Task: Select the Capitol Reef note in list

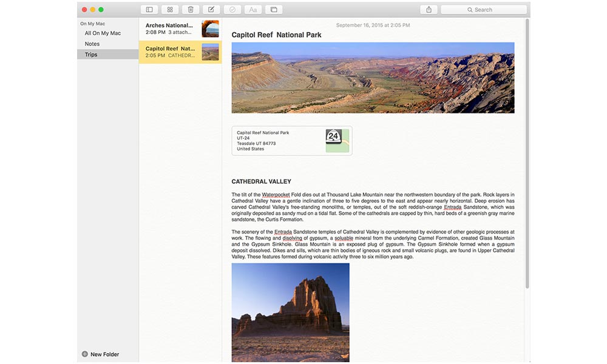Action: (171, 52)
